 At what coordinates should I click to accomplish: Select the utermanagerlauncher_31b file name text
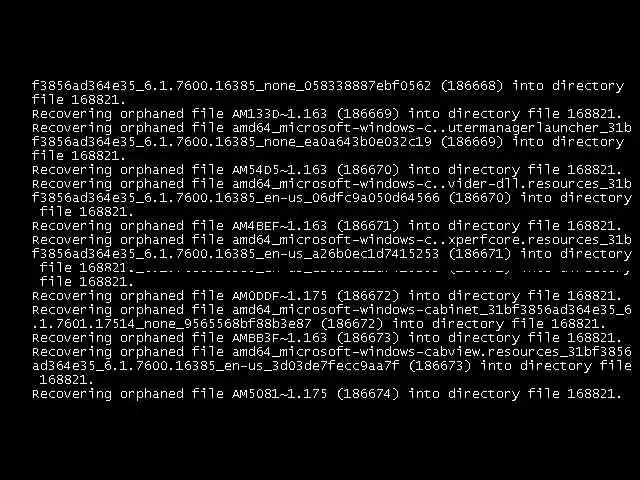pos(540,128)
